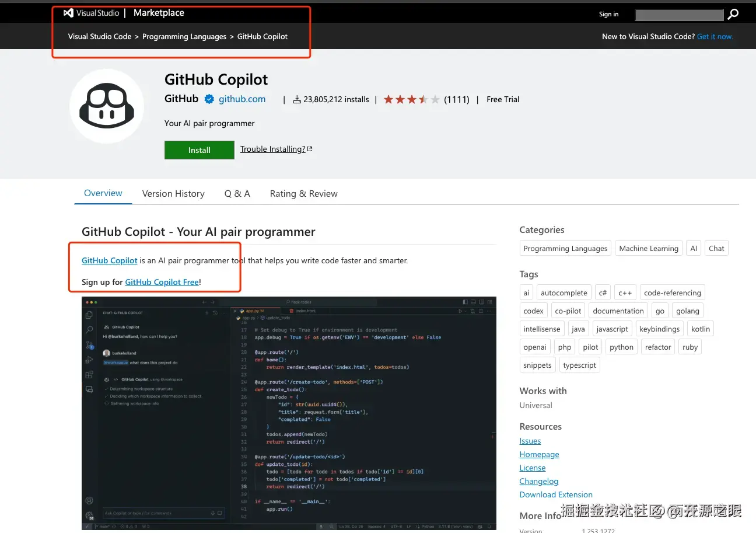Click the green Install button
The width and height of the screenshot is (756, 533).
coord(199,150)
